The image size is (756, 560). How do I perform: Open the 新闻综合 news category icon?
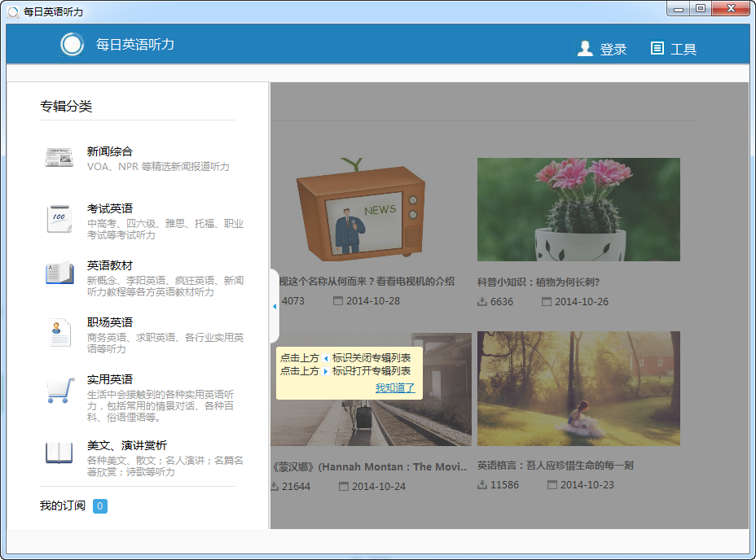[58, 156]
